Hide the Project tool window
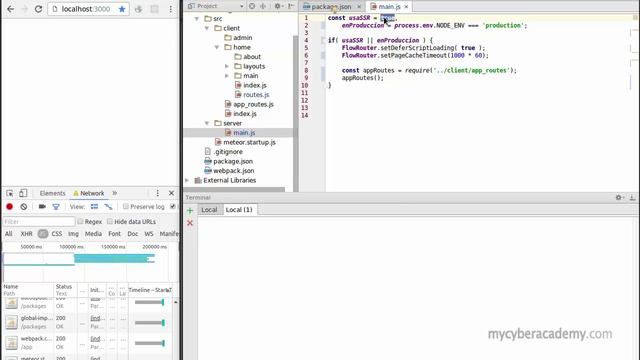This screenshot has width=640, height=360. 291,6
